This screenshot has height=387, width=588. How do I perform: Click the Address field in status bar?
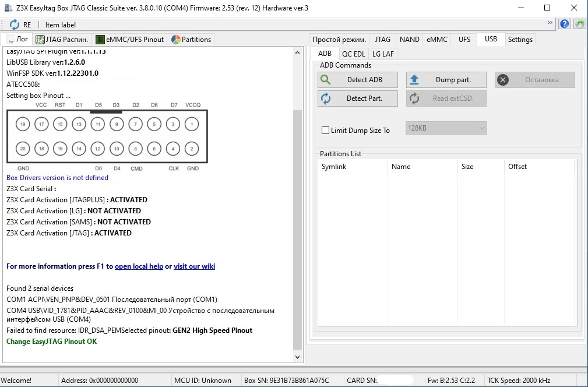(x=100, y=380)
